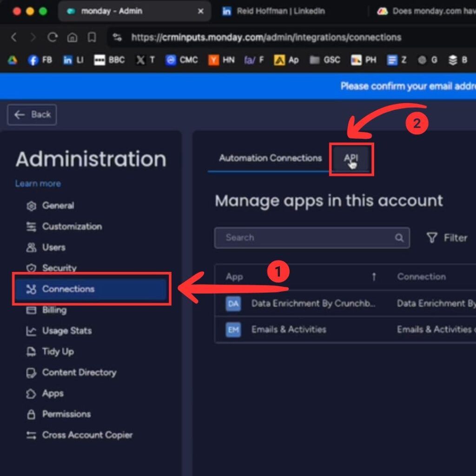The width and height of the screenshot is (476, 476).
Task: Open the X T bookmark
Action: coord(145,60)
